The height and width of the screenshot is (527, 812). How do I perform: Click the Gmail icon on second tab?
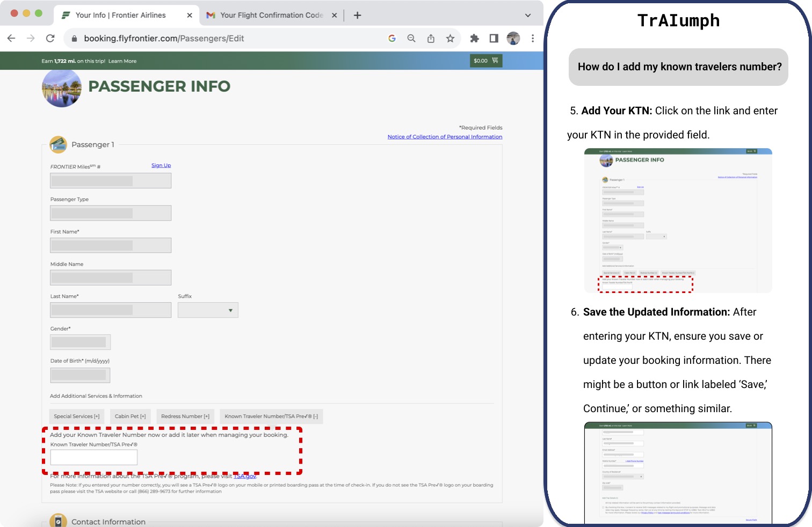point(211,15)
